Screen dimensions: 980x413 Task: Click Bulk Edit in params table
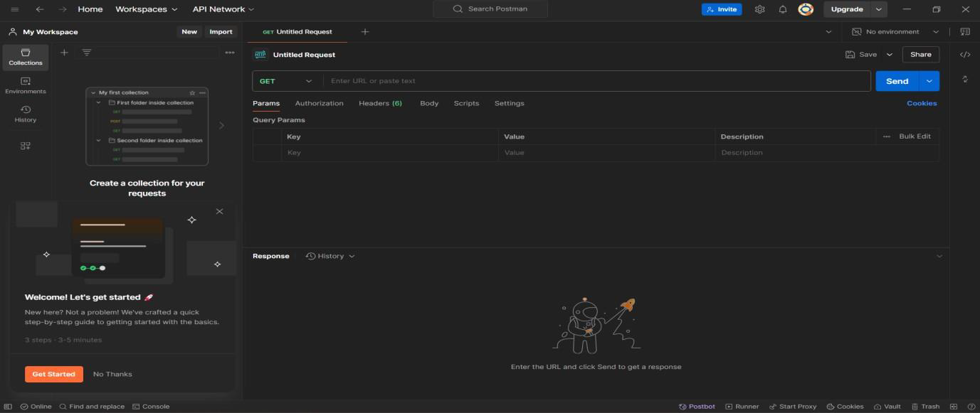[x=915, y=136]
